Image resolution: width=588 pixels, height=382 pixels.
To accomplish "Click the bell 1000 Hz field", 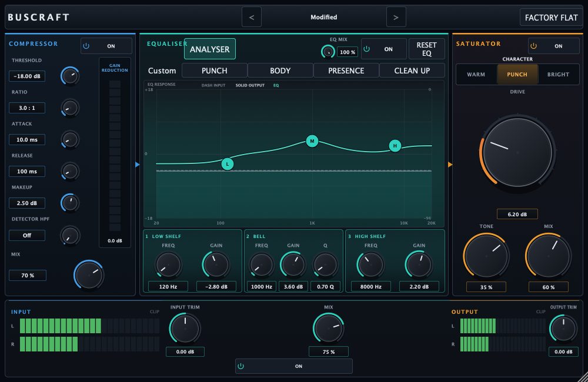I will (x=262, y=286).
